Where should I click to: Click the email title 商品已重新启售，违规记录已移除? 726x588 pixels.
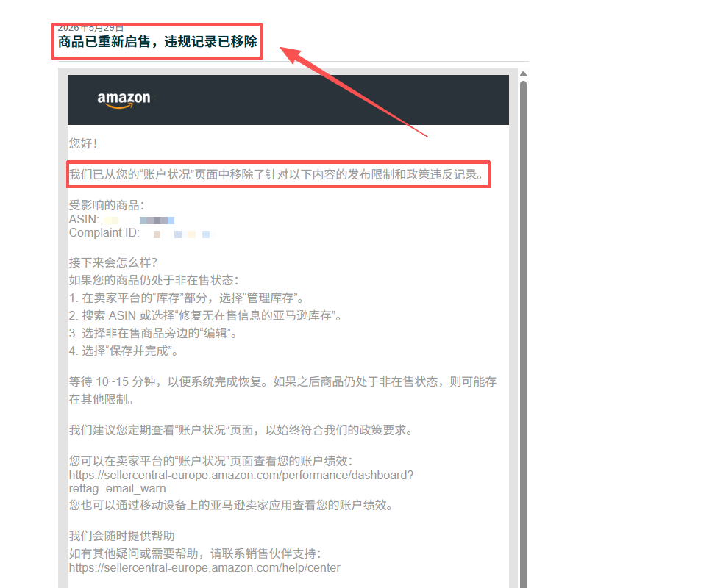[157, 42]
